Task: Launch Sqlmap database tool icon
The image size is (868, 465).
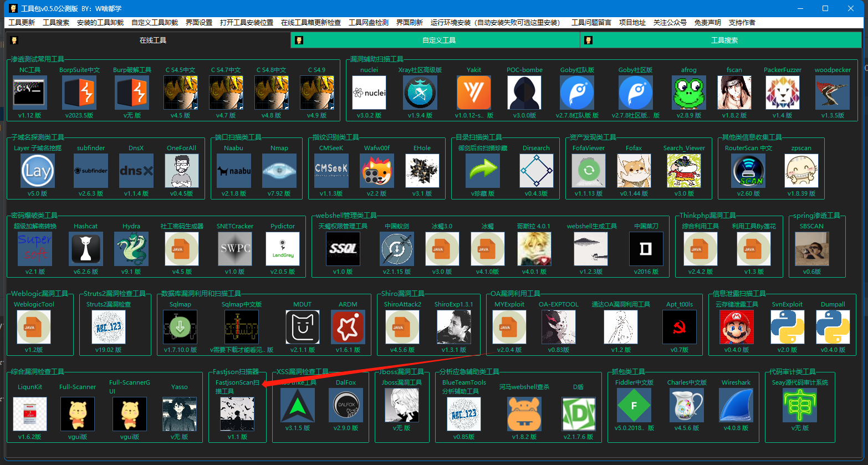Action: tap(180, 327)
